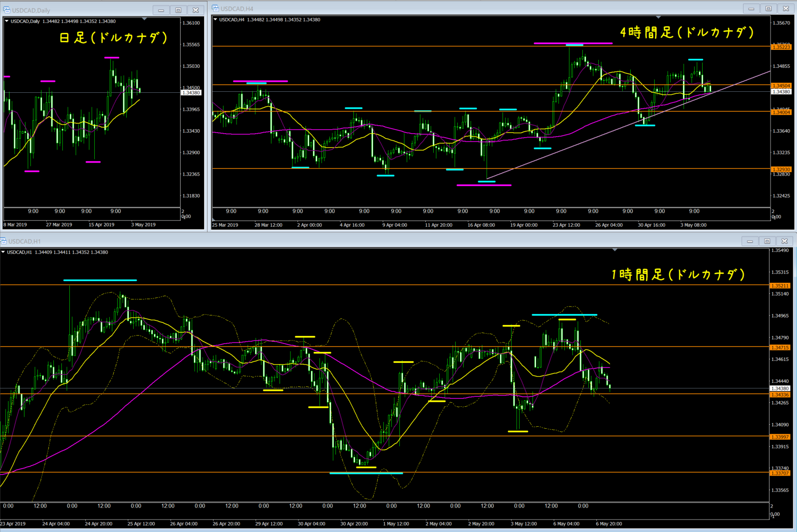Click the current price 1.34380 tag in H1 chart
The image size is (797, 532).
click(x=780, y=388)
